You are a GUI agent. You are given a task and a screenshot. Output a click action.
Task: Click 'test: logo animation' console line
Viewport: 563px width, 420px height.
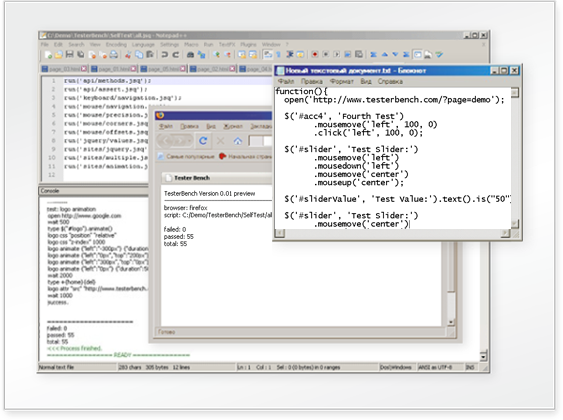pos(71,209)
